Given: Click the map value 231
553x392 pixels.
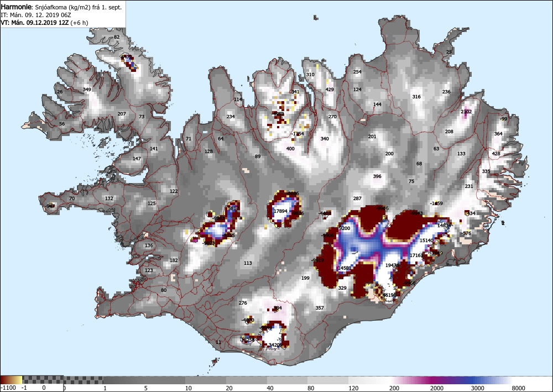Looking at the screenshot, I should [x=469, y=186].
